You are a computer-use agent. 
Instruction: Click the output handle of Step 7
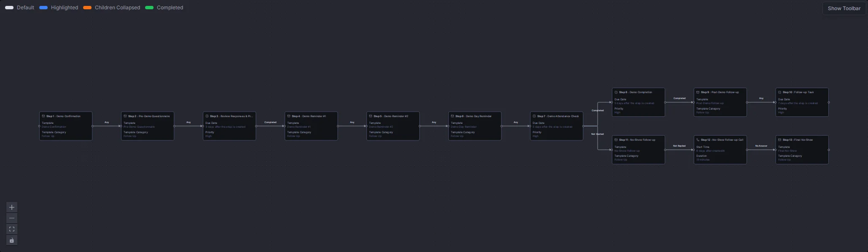[583, 126]
